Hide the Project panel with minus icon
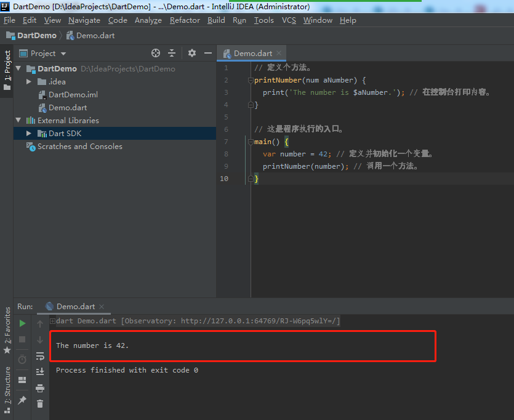Screen dimensions: 514x420 [208, 53]
